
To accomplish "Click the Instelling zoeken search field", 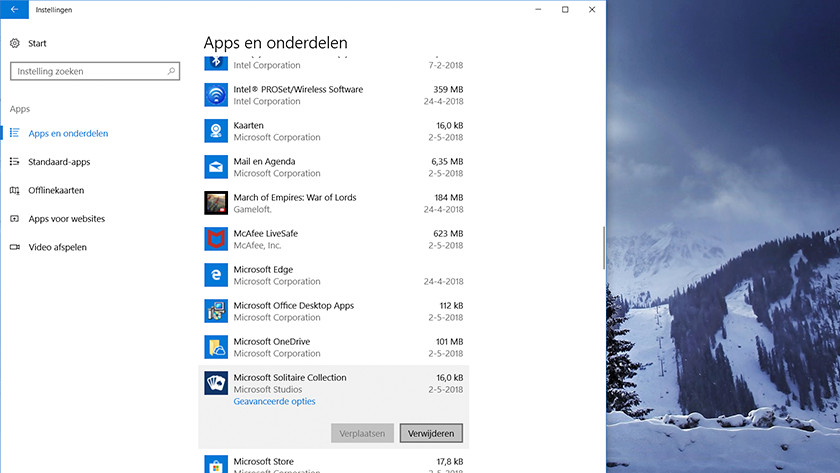I will coord(88,72).
